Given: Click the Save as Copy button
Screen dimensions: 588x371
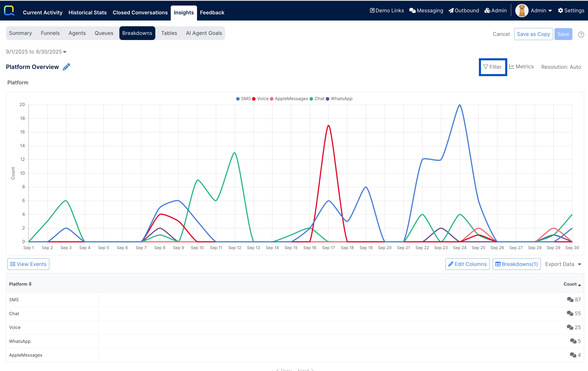Looking at the screenshot, I should pyautogui.click(x=533, y=34).
